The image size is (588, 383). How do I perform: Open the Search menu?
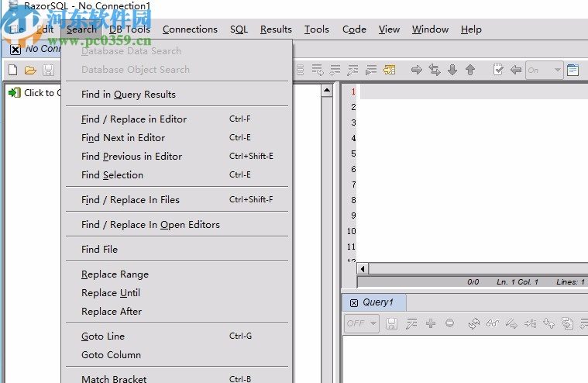pos(81,29)
